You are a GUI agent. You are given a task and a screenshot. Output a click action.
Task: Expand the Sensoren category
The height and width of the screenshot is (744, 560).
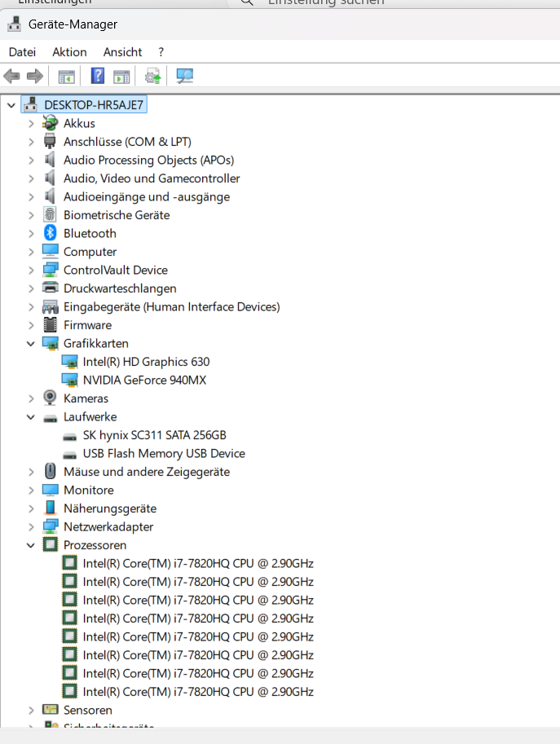pyautogui.click(x=31, y=711)
